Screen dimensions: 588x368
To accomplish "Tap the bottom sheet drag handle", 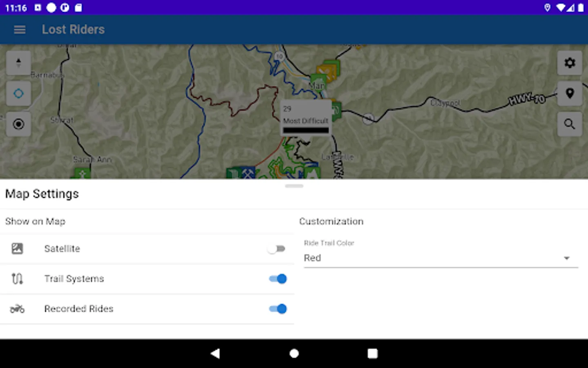I will click(294, 186).
